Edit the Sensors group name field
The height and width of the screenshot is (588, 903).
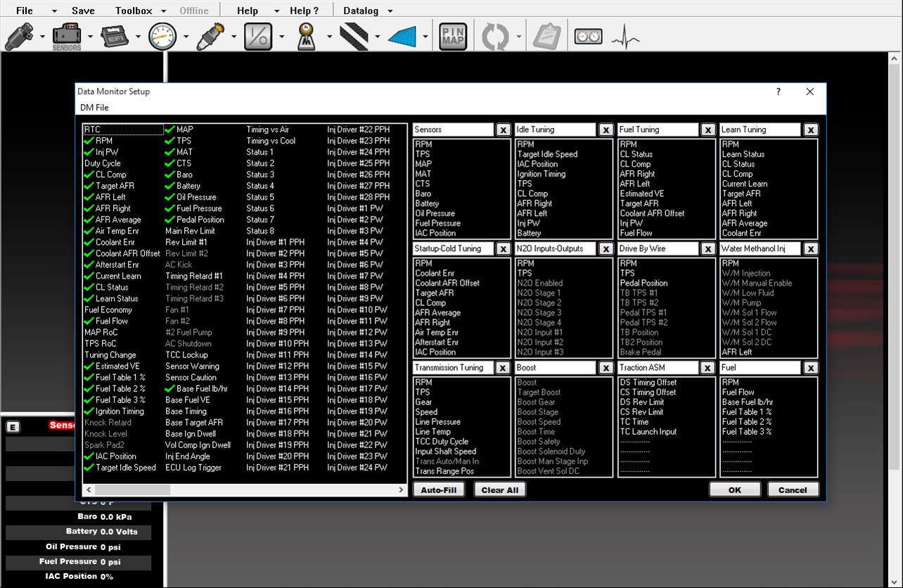pos(454,130)
